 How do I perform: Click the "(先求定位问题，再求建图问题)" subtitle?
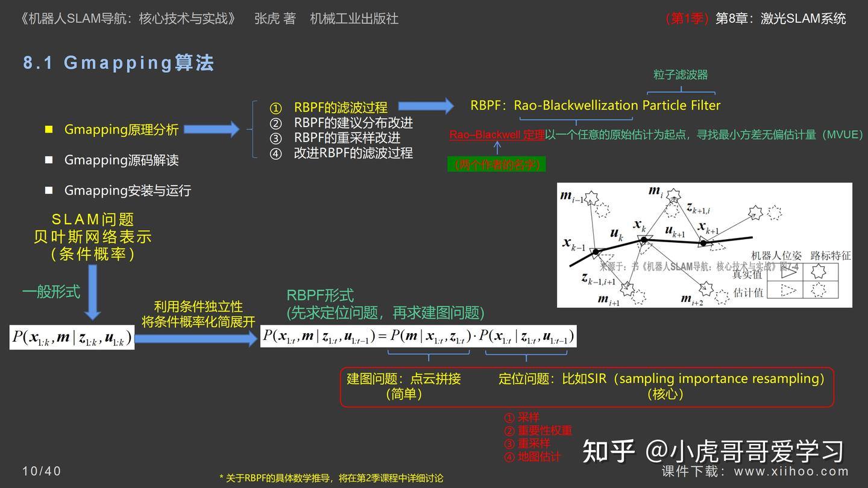click(386, 313)
